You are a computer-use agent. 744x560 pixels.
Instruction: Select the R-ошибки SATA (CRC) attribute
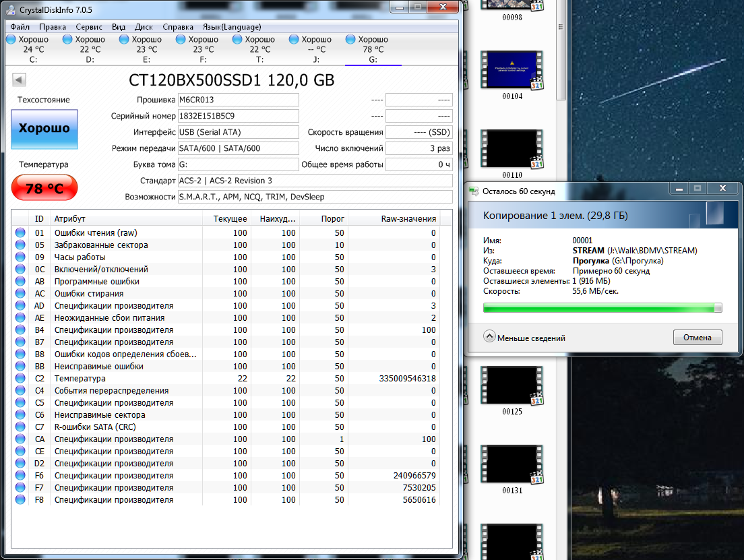[95, 427]
